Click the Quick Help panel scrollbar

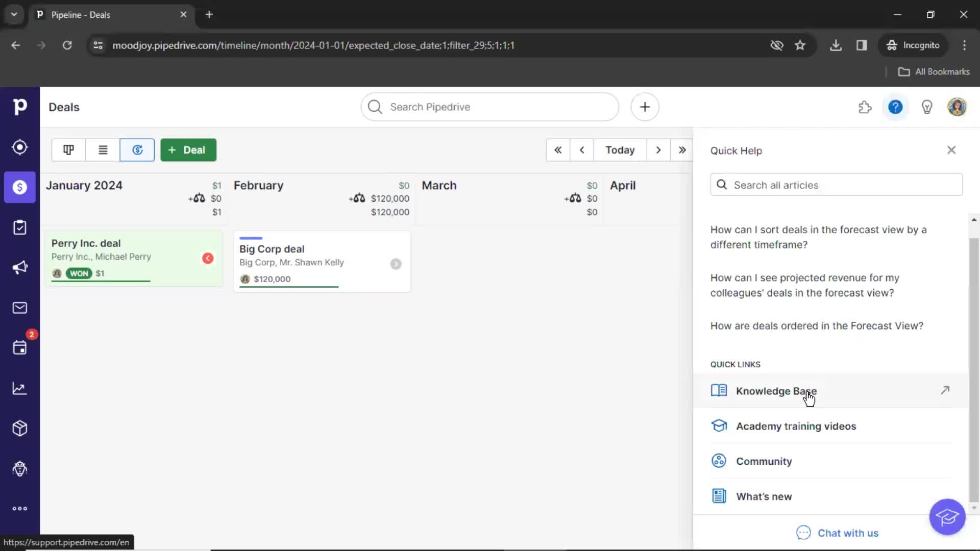click(x=974, y=370)
